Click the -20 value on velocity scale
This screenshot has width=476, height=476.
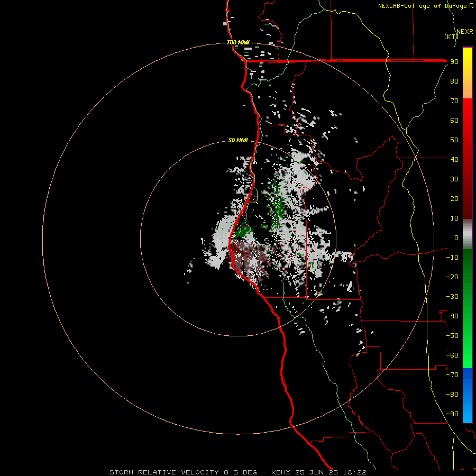click(x=452, y=277)
